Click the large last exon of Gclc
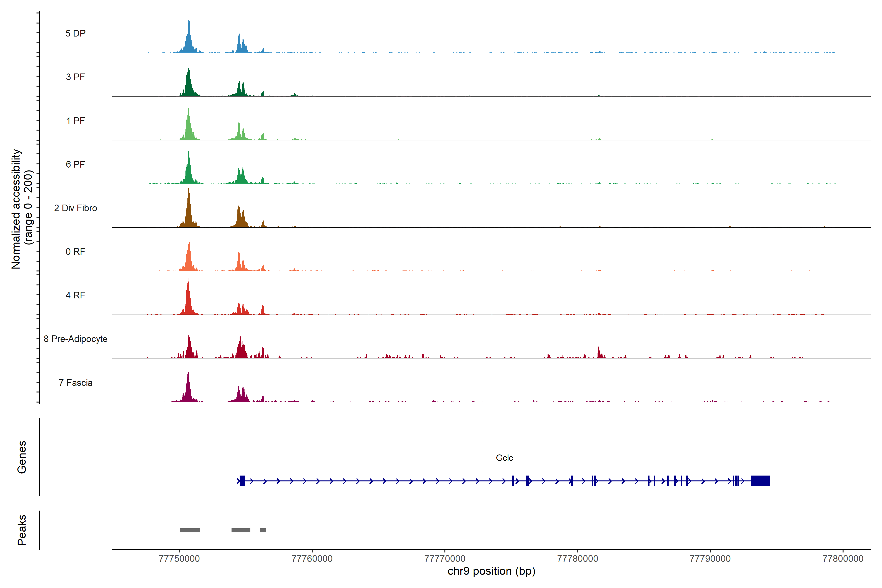This screenshot has width=882, height=588. (760, 481)
